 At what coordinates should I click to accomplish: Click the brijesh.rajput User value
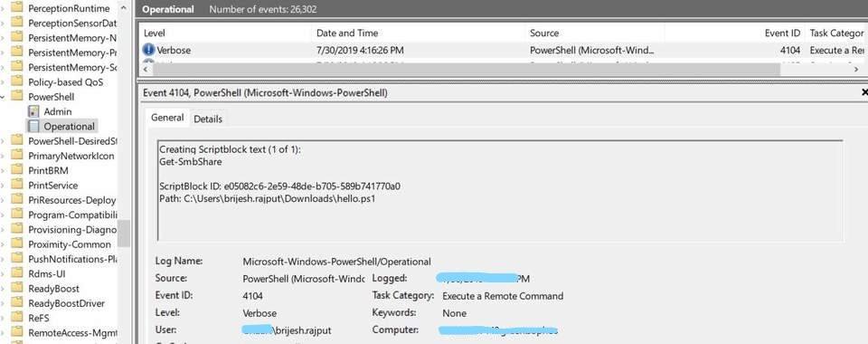[x=288, y=330]
